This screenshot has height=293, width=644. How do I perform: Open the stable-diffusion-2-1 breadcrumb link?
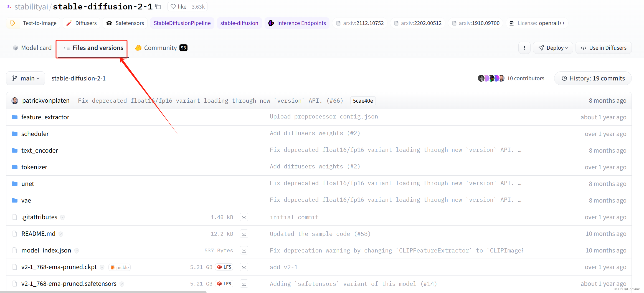78,79
